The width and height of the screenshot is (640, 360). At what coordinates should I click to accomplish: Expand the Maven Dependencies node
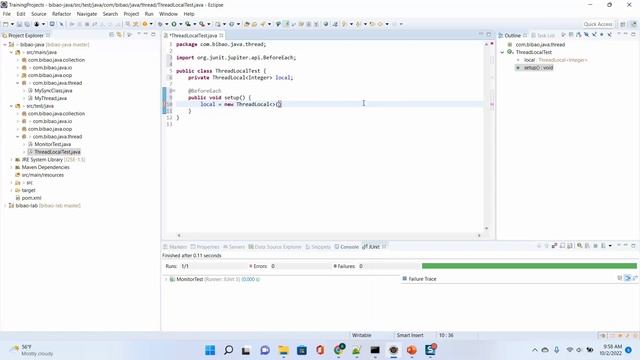click(11, 167)
